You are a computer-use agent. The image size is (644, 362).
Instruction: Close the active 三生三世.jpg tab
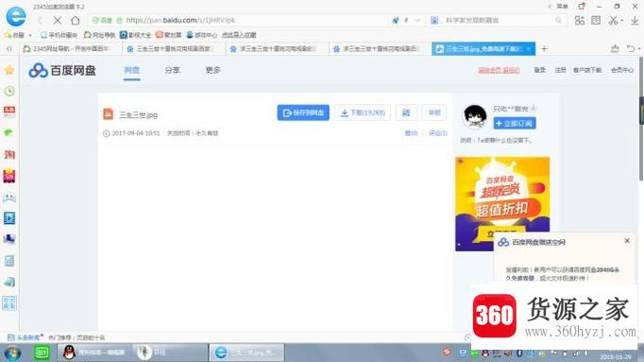pyautogui.click(x=529, y=49)
